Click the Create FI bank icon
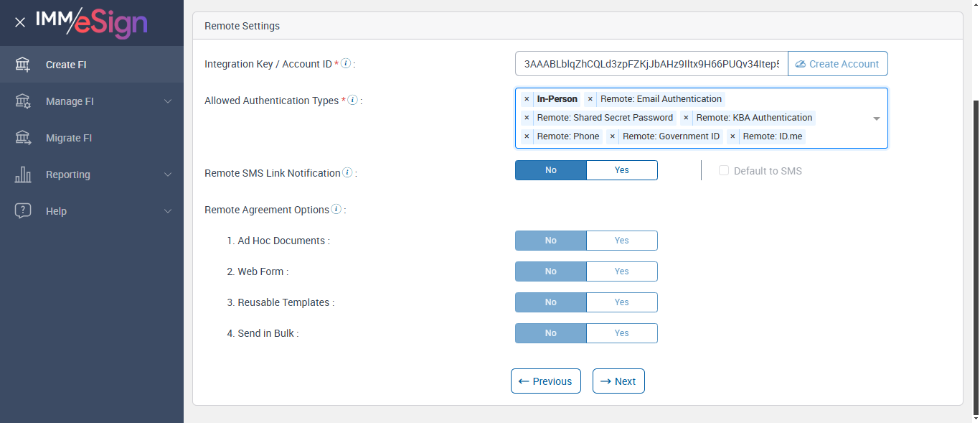The width and height of the screenshot is (980, 423). [x=23, y=65]
